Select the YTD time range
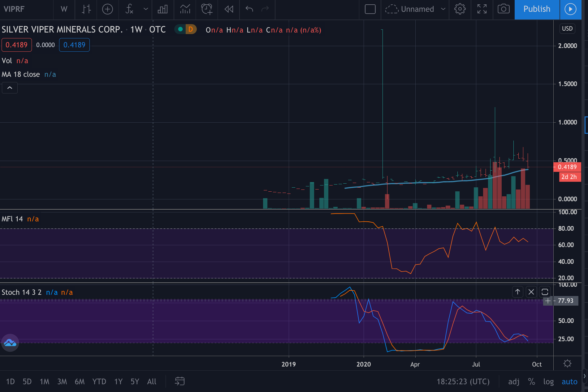This screenshot has width=588, height=392. pyautogui.click(x=99, y=381)
